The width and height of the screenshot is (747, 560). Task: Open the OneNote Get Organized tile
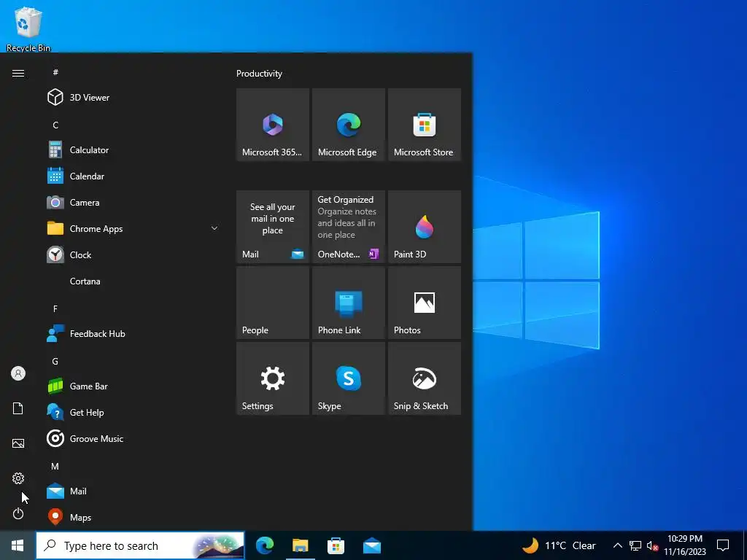pyautogui.click(x=348, y=227)
